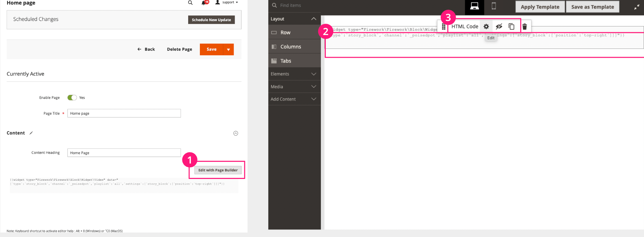Click the pencil icon next to Content
The width and height of the screenshot is (644, 237).
click(31, 133)
